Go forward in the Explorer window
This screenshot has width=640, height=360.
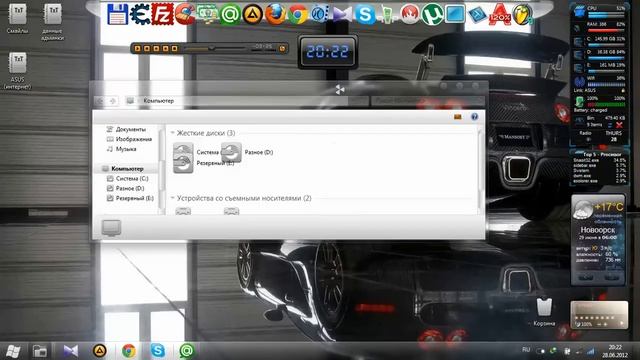click(x=113, y=101)
